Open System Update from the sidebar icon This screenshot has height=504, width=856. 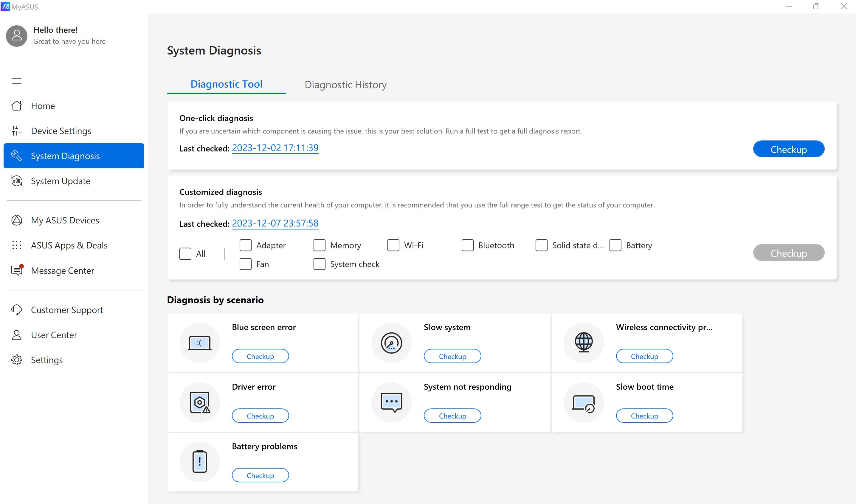click(x=17, y=181)
